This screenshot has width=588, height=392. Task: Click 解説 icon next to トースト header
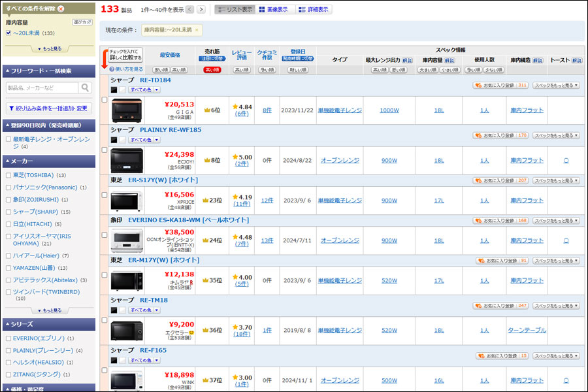tap(577, 60)
